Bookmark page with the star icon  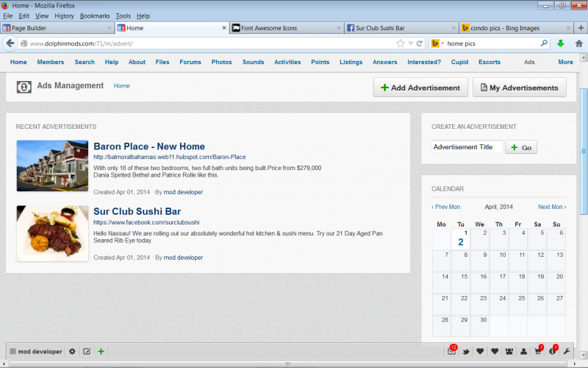pos(401,43)
